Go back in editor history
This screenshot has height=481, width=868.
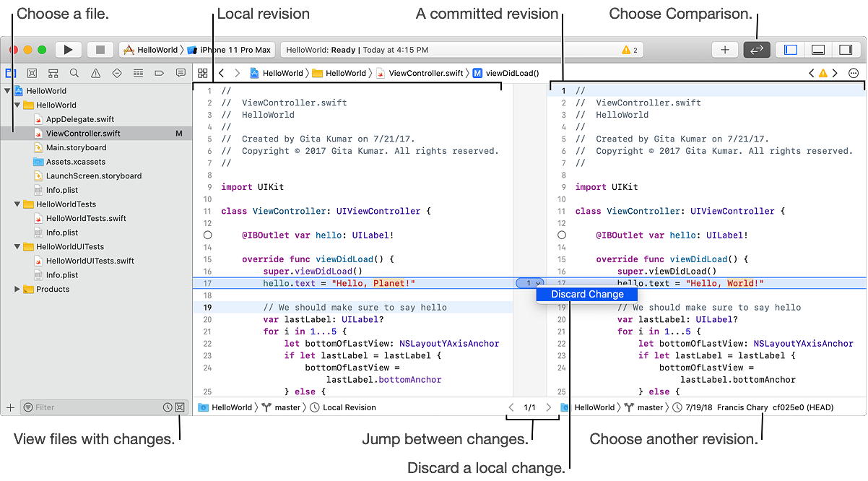[x=222, y=73]
